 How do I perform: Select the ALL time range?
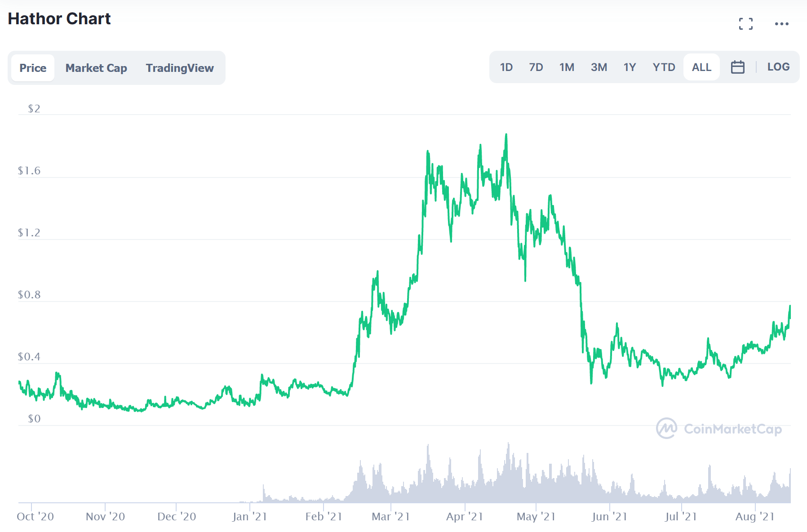pos(701,67)
